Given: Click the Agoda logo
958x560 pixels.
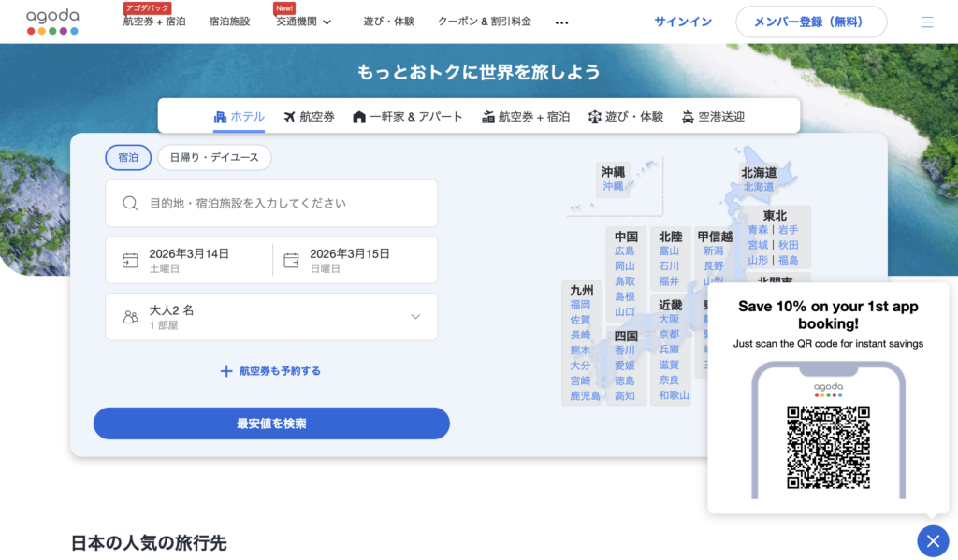Looking at the screenshot, I should [x=52, y=22].
